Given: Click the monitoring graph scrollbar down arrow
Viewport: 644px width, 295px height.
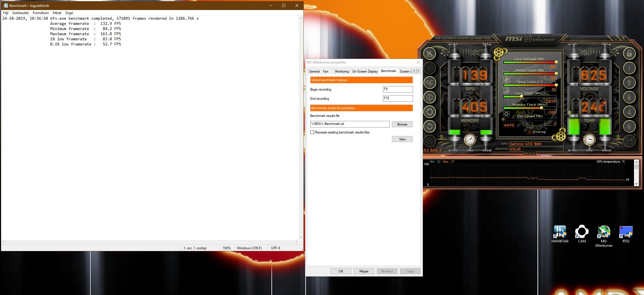Looking at the screenshot, I should [636, 184].
